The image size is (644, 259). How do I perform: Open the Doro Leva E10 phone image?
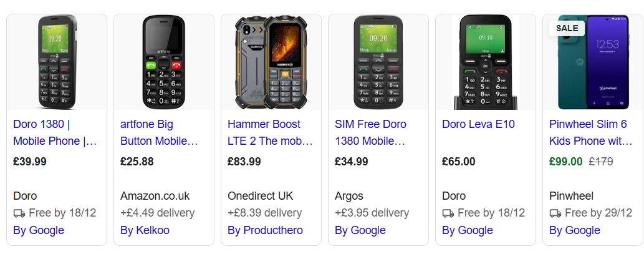point(485,62)
